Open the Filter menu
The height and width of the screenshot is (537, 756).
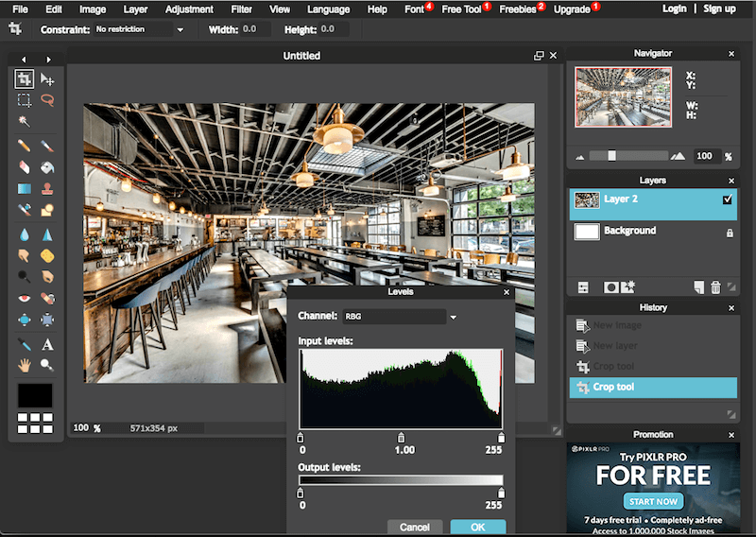(x=241, y=9)
